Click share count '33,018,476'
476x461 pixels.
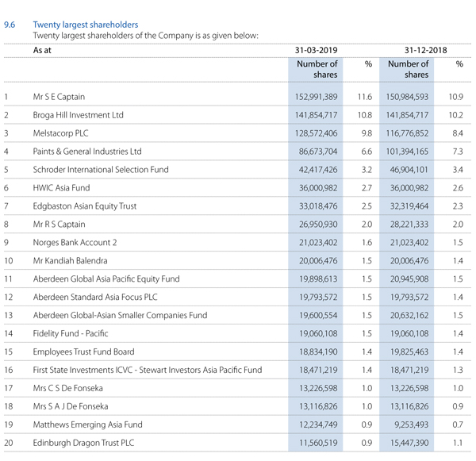click(x=318, y=206)
